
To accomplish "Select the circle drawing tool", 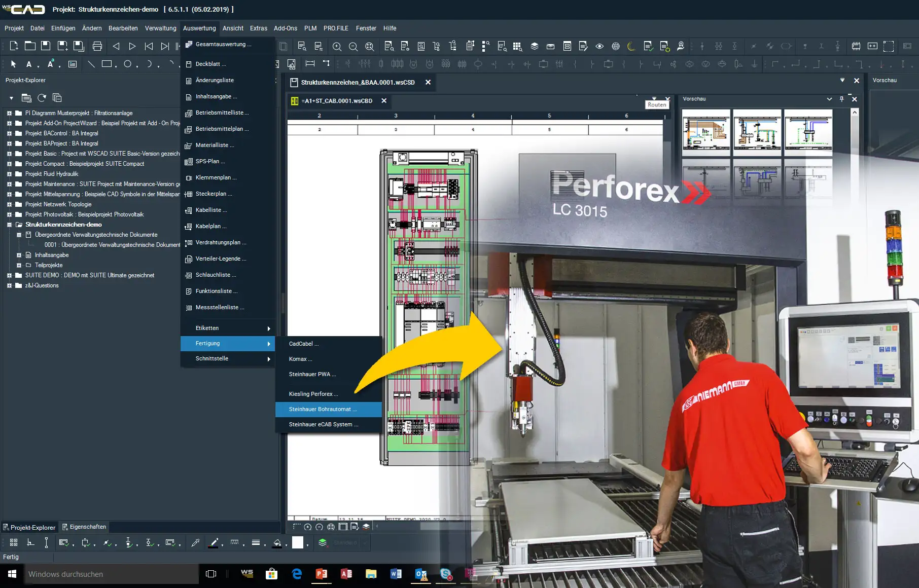I will click(x=128, y=64).
